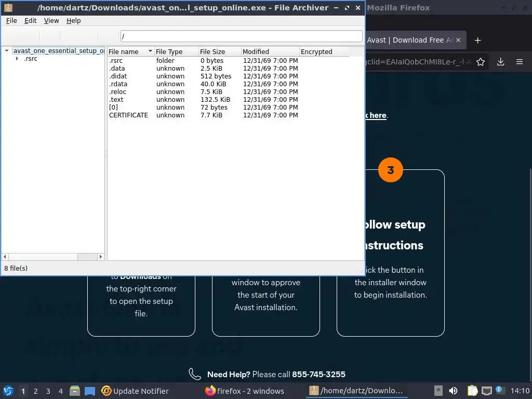Open Update Notifier from taskbar

pos(135,391)
